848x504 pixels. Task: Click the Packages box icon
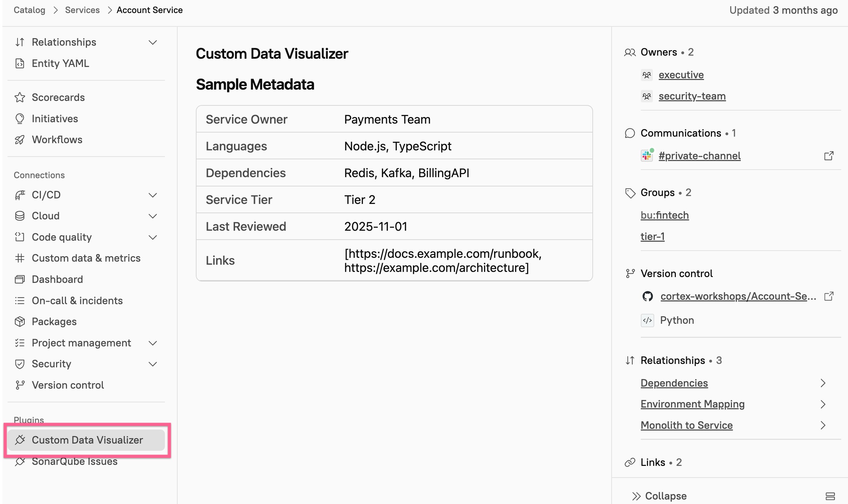coord(20,322)
